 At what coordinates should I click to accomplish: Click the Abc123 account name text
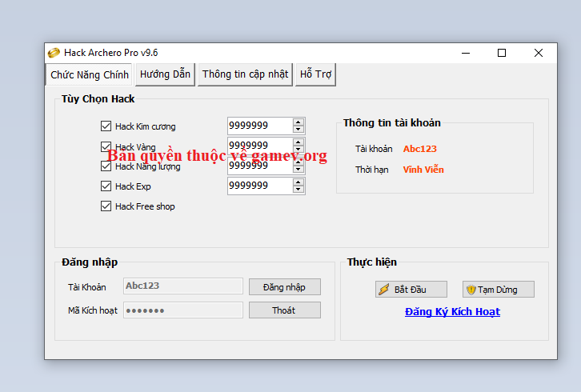coord(420,149)
